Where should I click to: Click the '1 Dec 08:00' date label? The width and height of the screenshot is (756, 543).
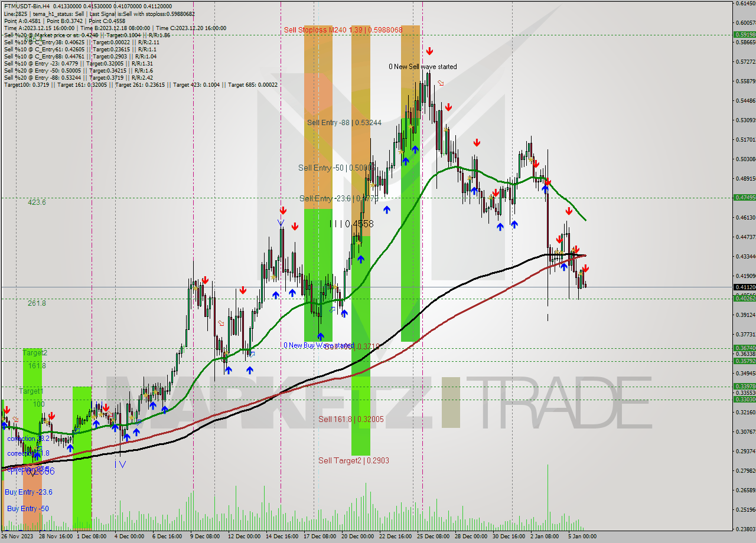92,537
